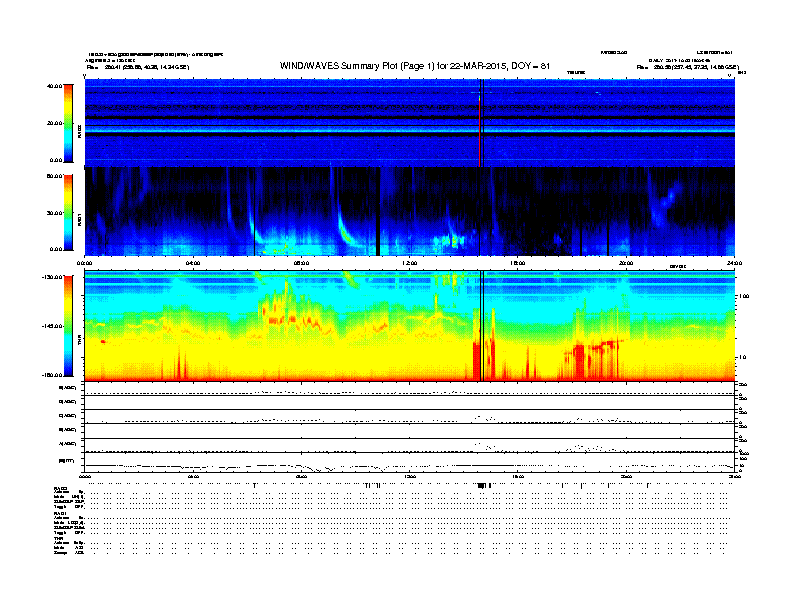Click the 24:00 time label under the RAD1 panel

pos(734,263)
